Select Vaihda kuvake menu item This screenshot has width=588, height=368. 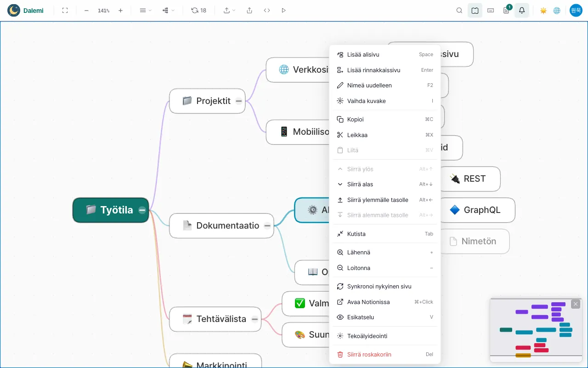pyautogui.click(x=385, y=101)
